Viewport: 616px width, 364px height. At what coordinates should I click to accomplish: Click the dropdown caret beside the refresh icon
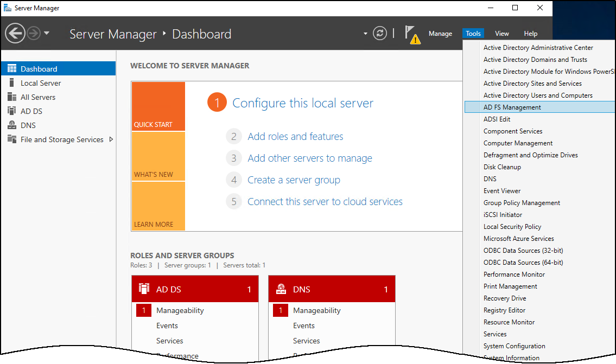(366, 34)
